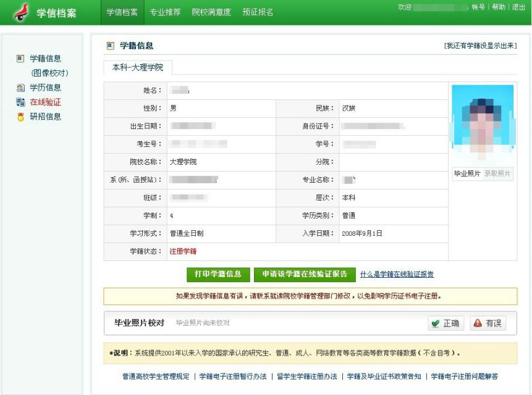Open the 学信档案 navigation tab
Viewport: 532px width, 395px height.
click(x=122, y=12)
